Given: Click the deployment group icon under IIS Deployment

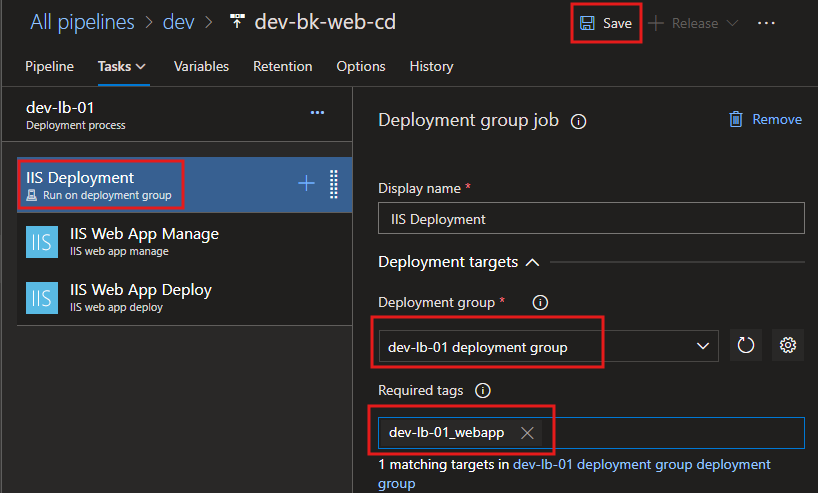Looking at the screenshot, I should click(32, 195).
